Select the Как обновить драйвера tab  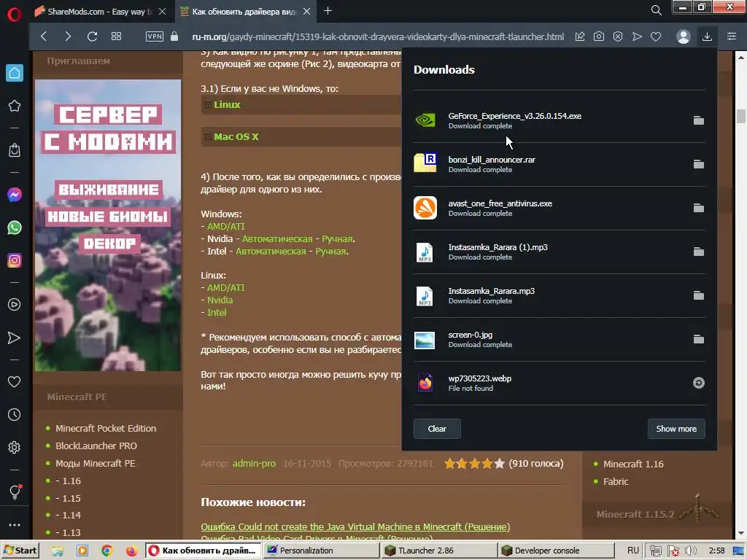click(x=245, y=12)
